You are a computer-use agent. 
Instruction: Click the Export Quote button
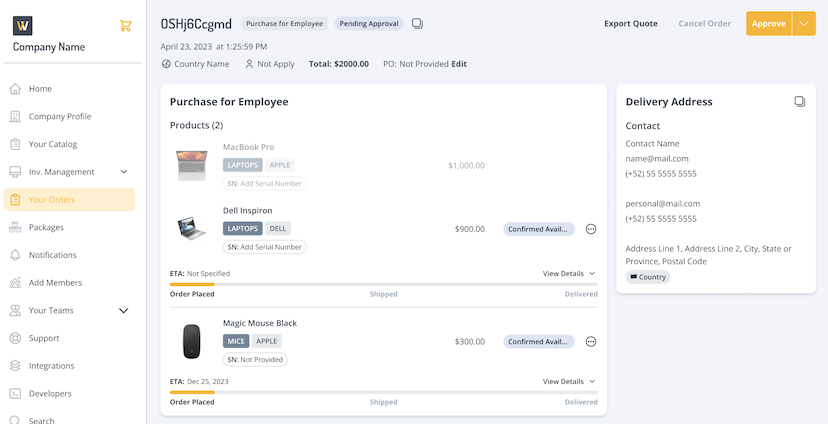(630, 24)
